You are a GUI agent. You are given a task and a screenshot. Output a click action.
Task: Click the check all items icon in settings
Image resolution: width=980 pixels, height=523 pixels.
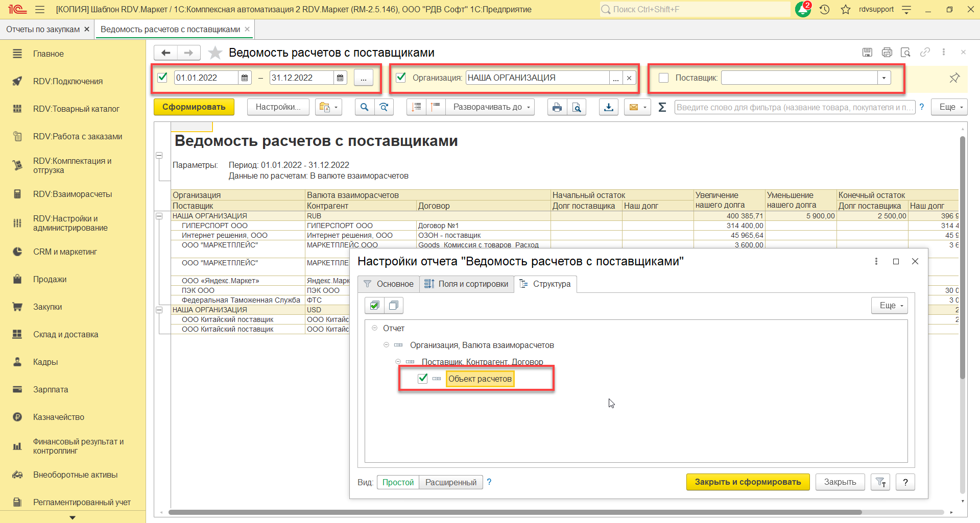point(374,306)
